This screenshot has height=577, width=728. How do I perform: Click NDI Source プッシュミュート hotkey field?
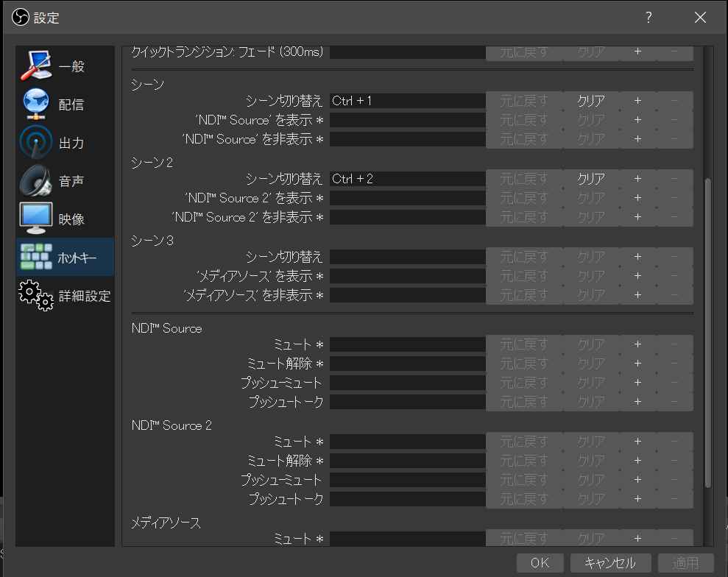[x=408, y=383]
